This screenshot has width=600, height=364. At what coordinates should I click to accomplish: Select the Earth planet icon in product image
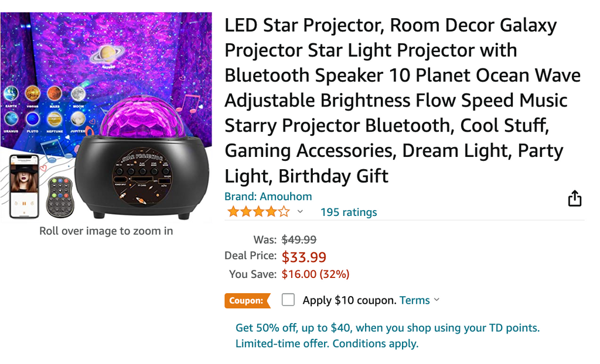11,93
